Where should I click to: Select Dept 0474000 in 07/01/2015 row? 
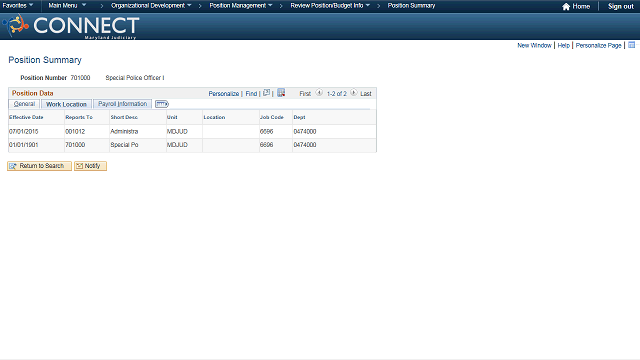coord(305,131)
